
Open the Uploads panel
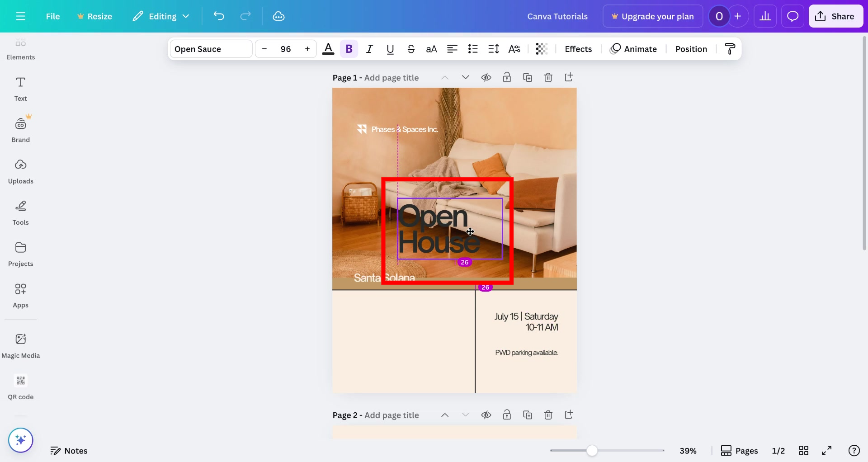pyautogui.click(x=20, y=170)
